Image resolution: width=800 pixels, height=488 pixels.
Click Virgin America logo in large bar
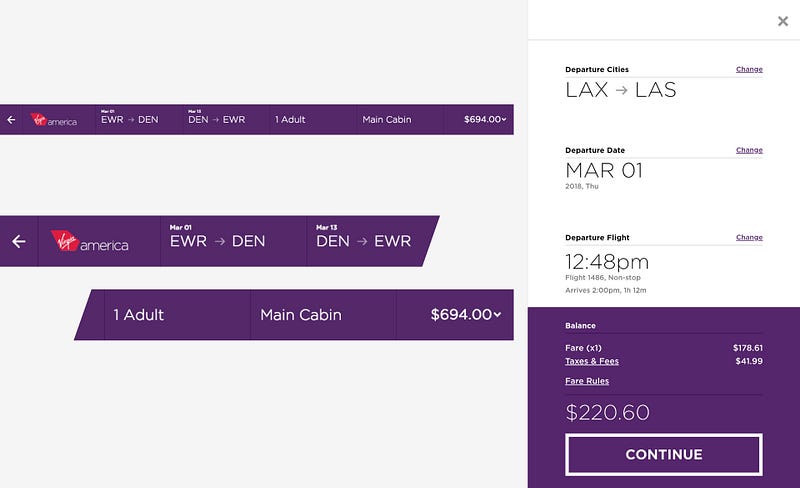[x=90, y=241]
